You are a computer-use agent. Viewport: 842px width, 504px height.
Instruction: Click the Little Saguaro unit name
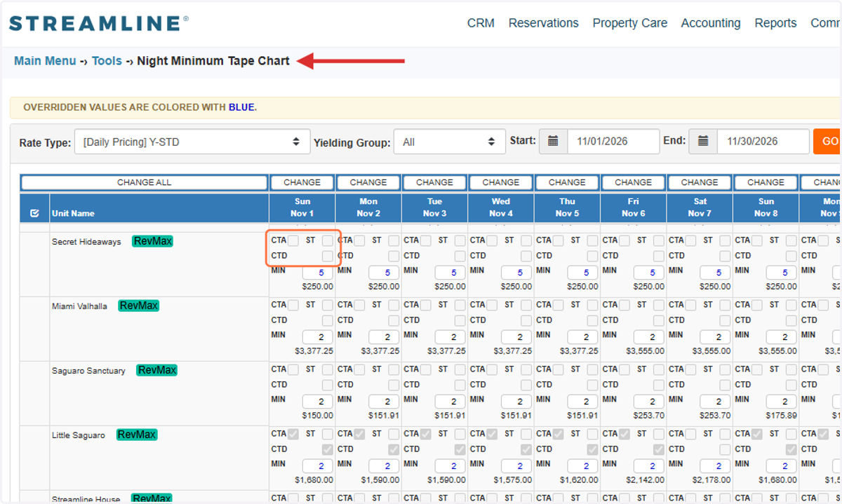tap(79, 435)
